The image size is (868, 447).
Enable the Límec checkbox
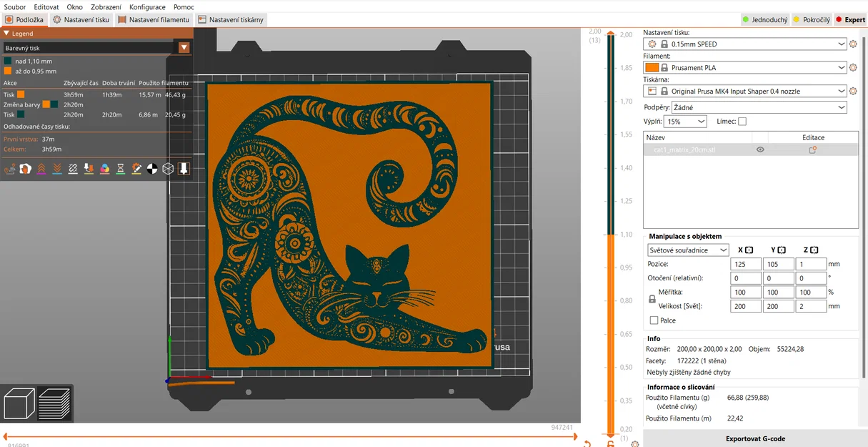click(x=742, y=122)
